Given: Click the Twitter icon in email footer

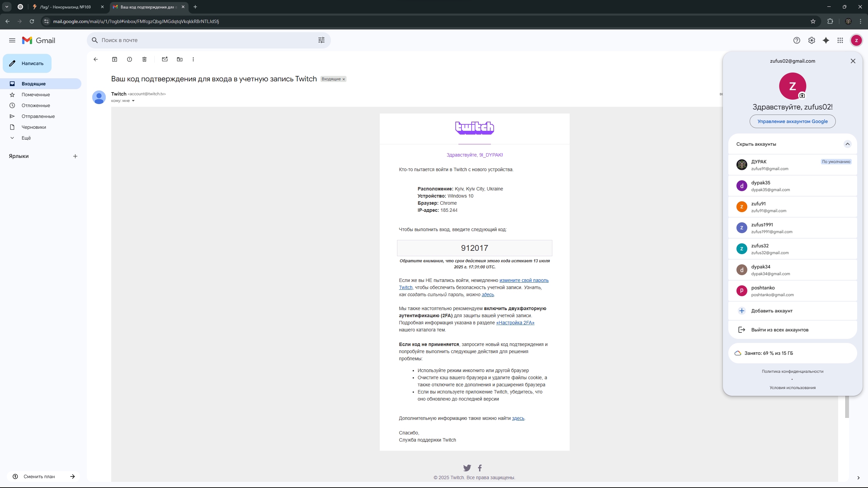Looking at the screenshot, I should click(467, 468).
